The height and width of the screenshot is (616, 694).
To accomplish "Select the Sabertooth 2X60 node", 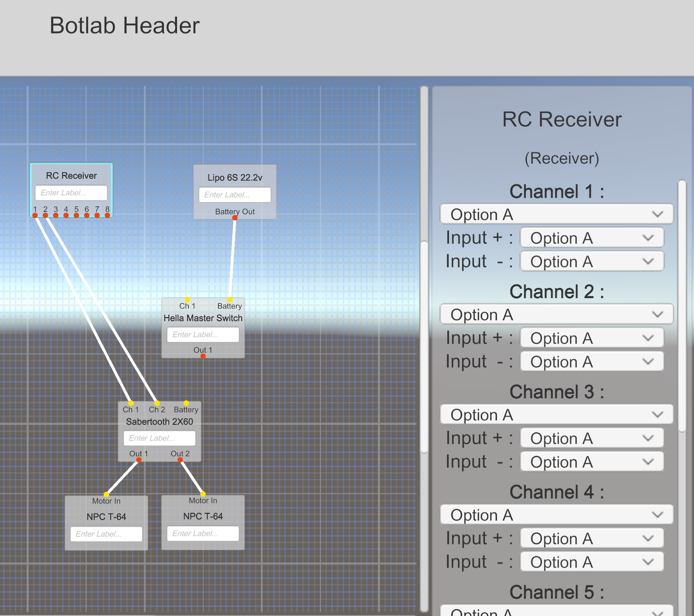I will [x=159, y=422].
